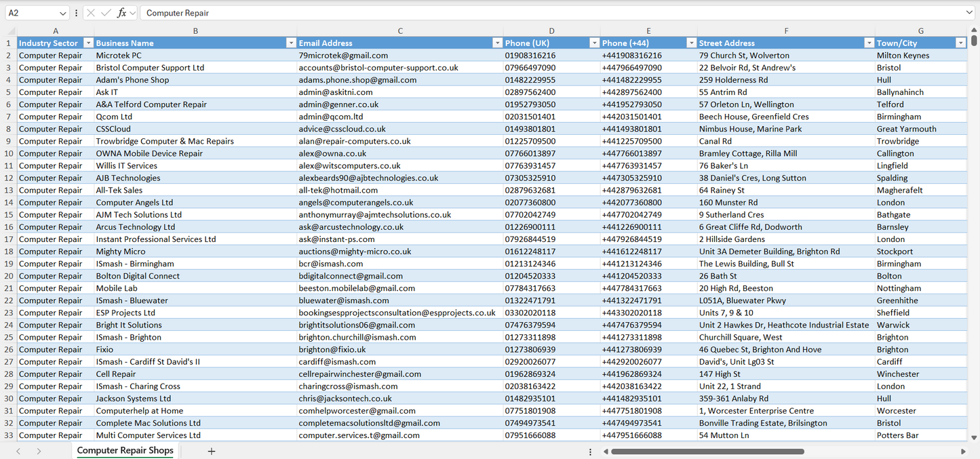
Task: Select the cell Jackson Systems Ltd
Action: point(195,399)
